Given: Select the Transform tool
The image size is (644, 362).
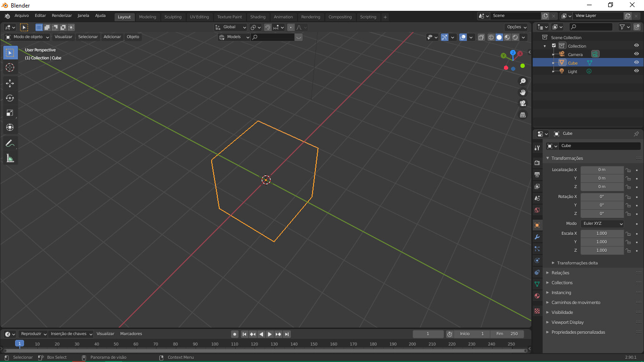Looking at the screenshot, I should tap(10, 127).
